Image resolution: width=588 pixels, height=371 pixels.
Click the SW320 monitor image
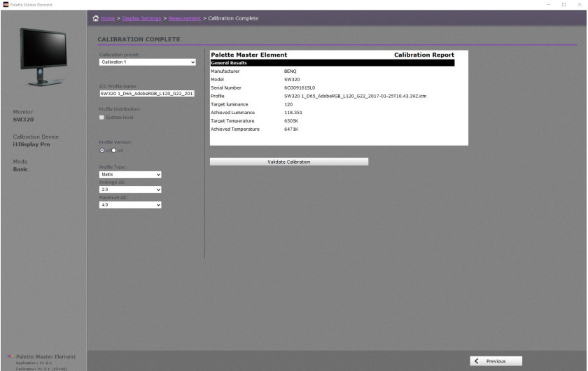pyautogui.click(x=43, y=57)
